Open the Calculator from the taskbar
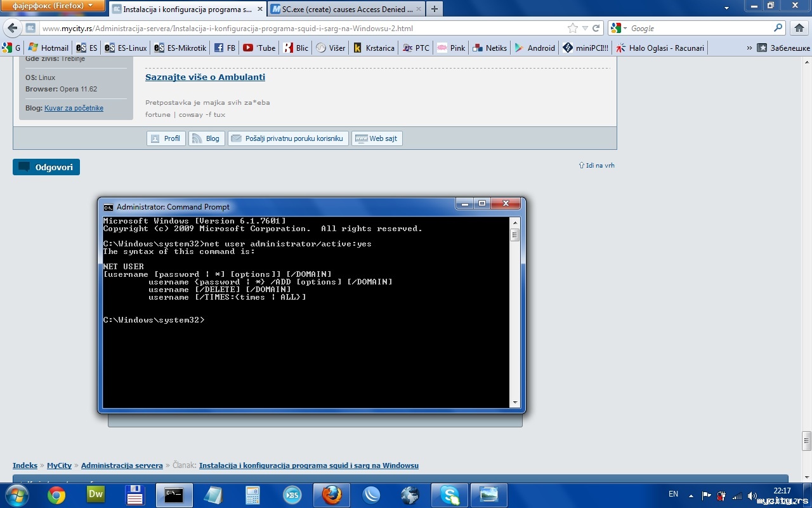The height and width of the screenshot is (508, 812). pos(253,495)
